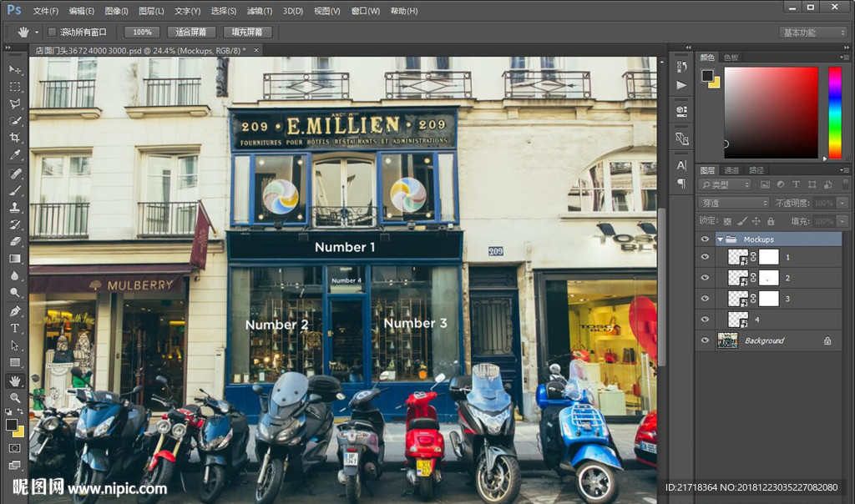Click the Fit Screen button
Viewport: 855px width, 504px height.
(191, 33)
